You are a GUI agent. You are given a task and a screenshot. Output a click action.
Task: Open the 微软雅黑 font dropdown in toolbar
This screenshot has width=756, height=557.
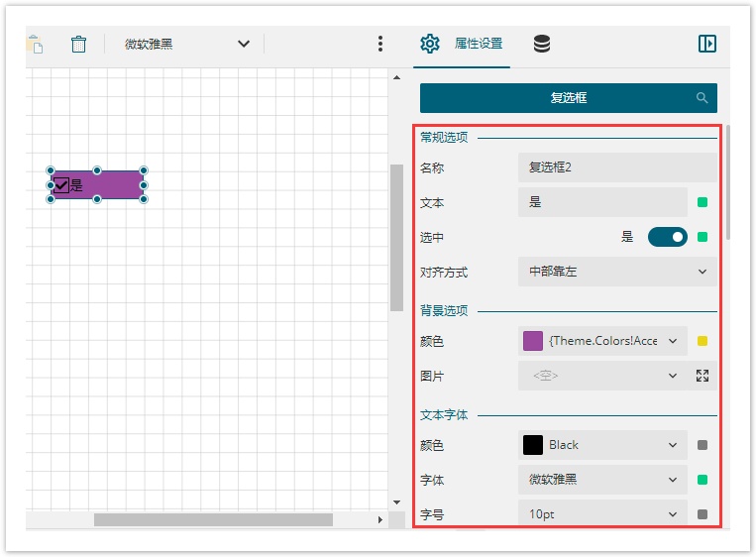(x=187, y=44)
